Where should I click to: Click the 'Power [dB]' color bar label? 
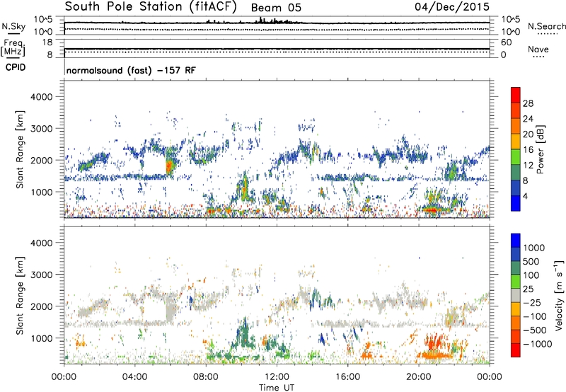pyautogui.click(x=541, y=149)
